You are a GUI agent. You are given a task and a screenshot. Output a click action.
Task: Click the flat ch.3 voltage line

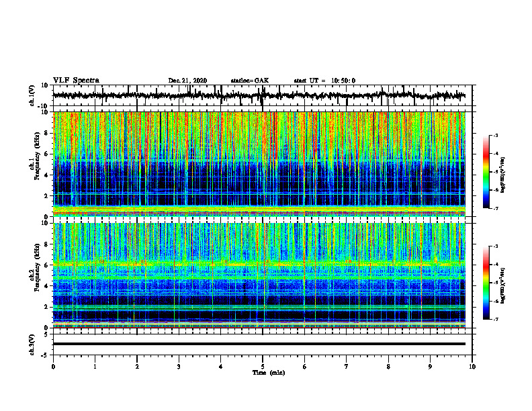pyautogui.click(x=259, y=344)
